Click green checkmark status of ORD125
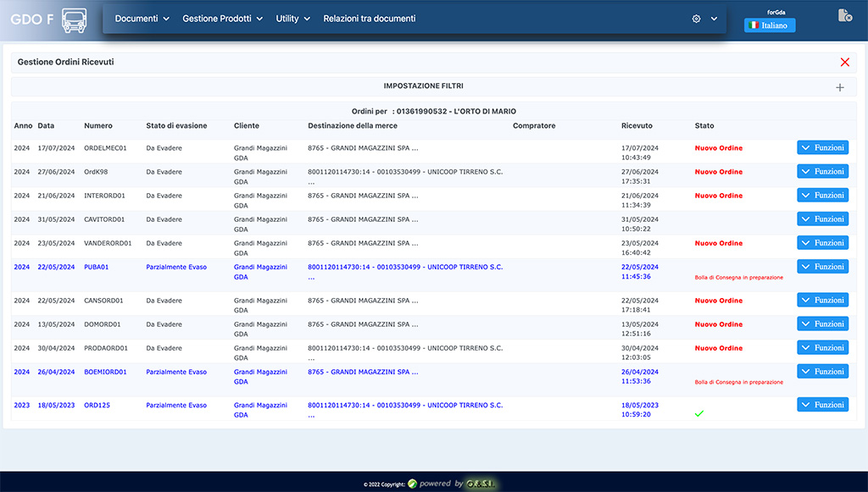This screenshot has height=492, width=868. pos(699,413)
